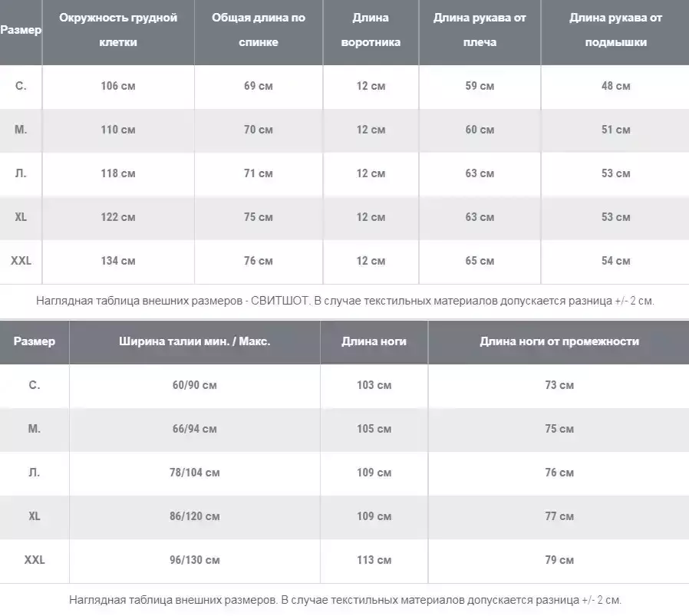This screenshot has width=689, height=616.
Task: Click the 96/130 см waist value
Action: pos(195,560)
